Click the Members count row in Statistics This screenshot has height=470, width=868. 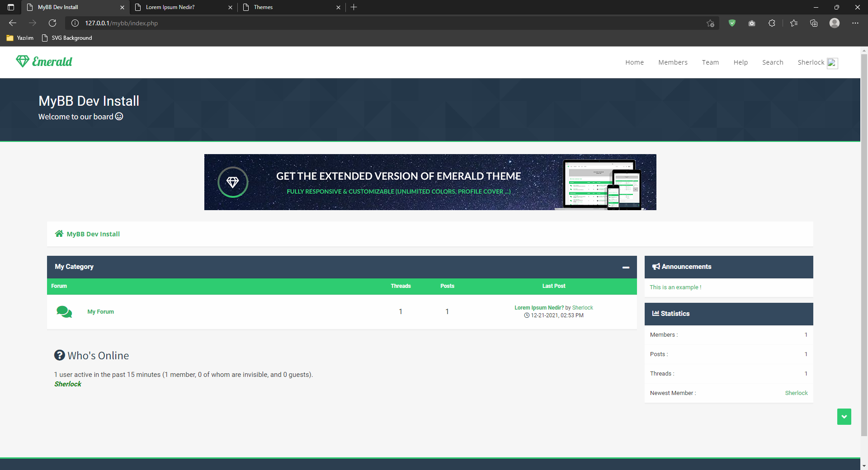728,335
